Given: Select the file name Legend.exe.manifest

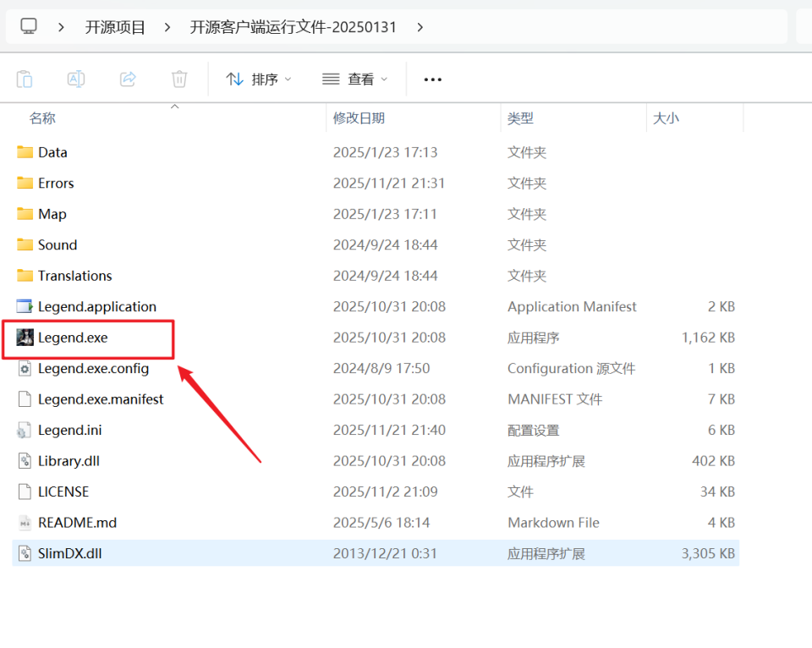Looking at the screenshot, I should pyautogui.click(x=101, y=399).
